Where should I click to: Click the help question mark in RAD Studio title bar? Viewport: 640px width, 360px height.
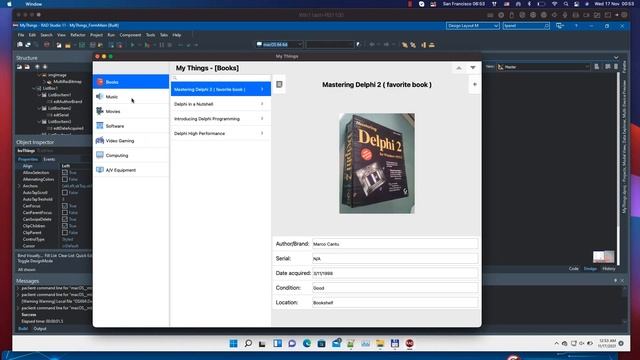(x=576, y=26)
